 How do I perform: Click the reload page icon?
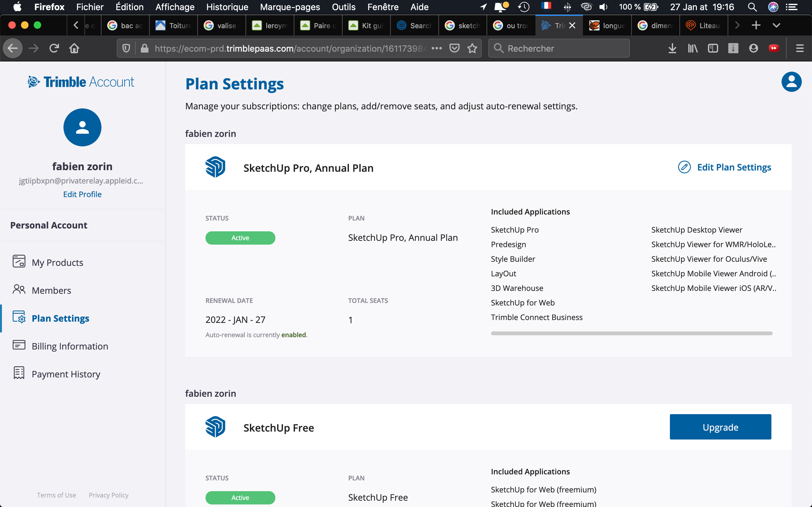click(x=54, y=48)
